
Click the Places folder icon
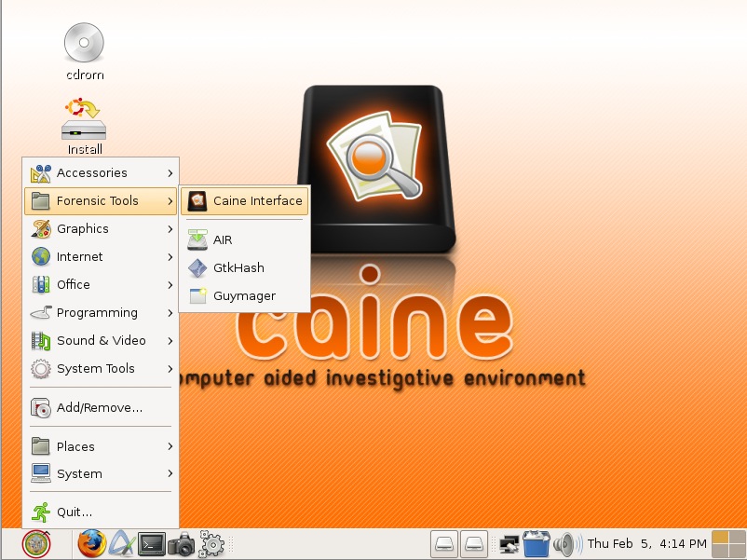[x=40, y=446]
